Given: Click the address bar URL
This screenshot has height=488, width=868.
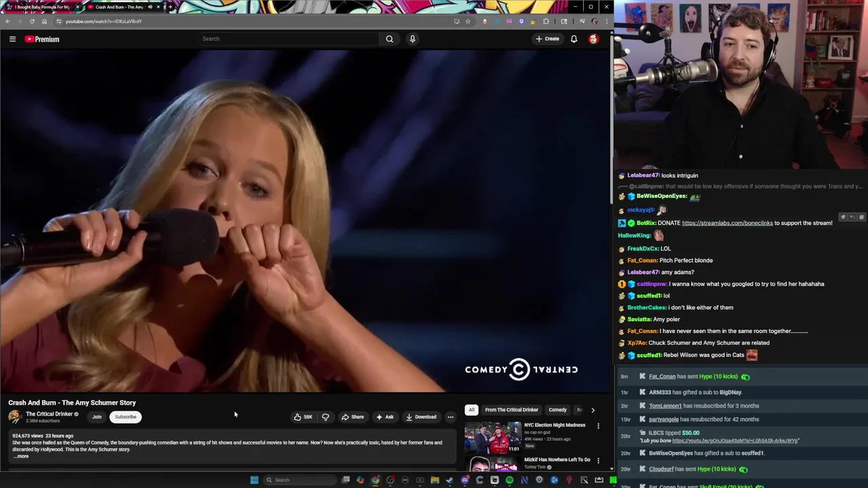Looking at the screenshot, I should 104,21.
